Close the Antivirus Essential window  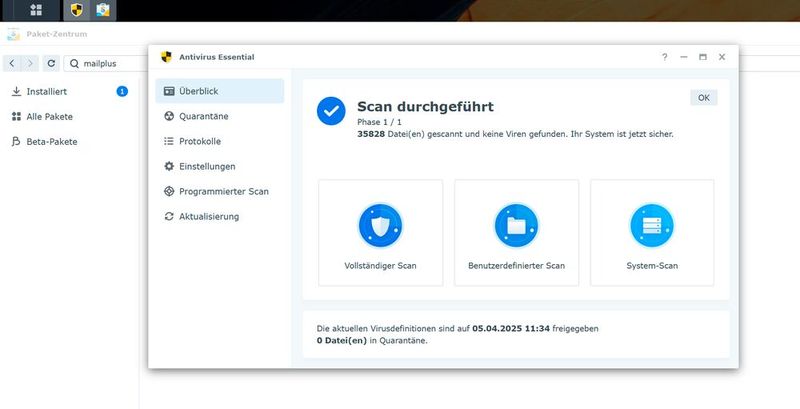pos(722,57)
